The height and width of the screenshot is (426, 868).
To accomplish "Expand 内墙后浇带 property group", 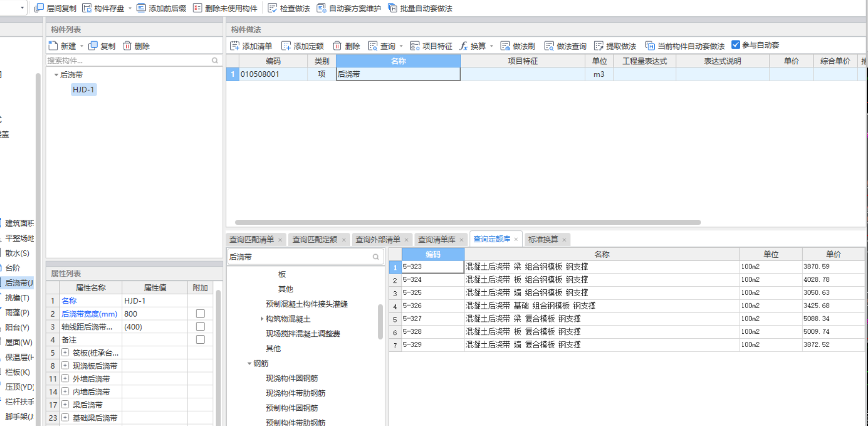I will [65, 391].
